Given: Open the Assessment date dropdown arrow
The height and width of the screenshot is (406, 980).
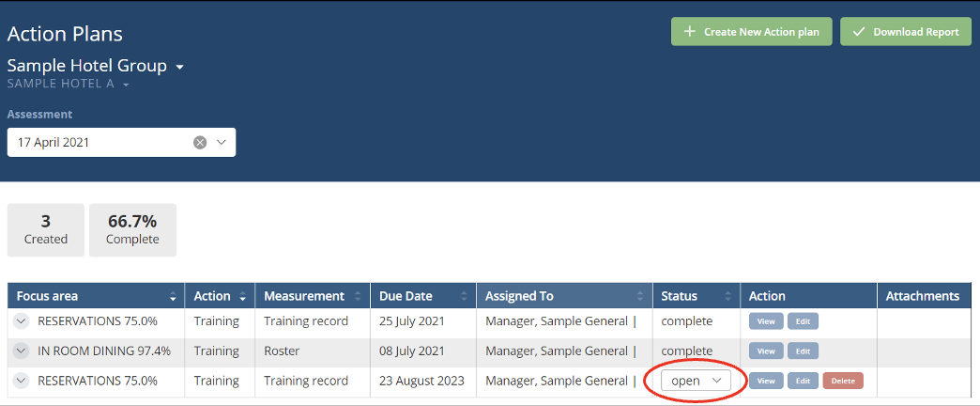Looking at the screenshot, I should pyautogui.click(x=222, y=143).
